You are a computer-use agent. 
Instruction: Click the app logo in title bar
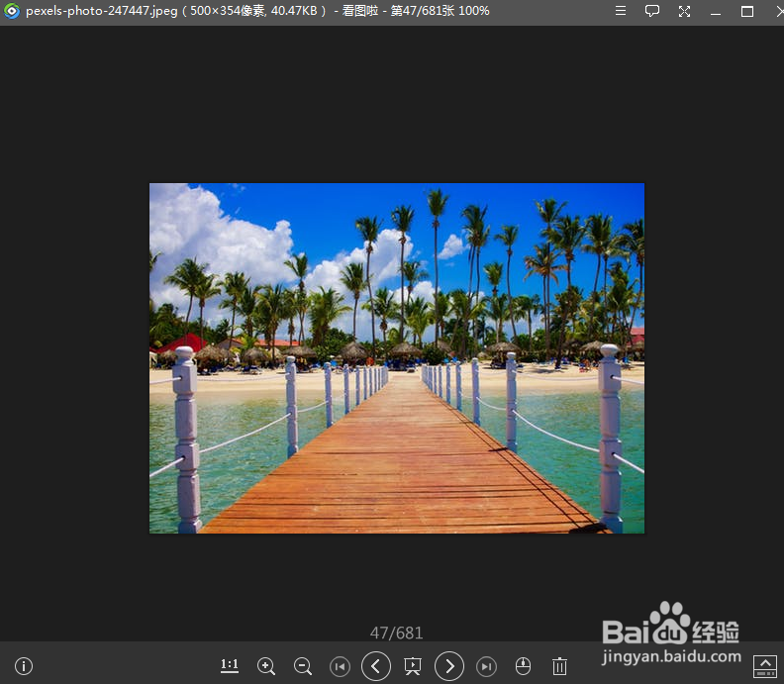coord(12,11)
